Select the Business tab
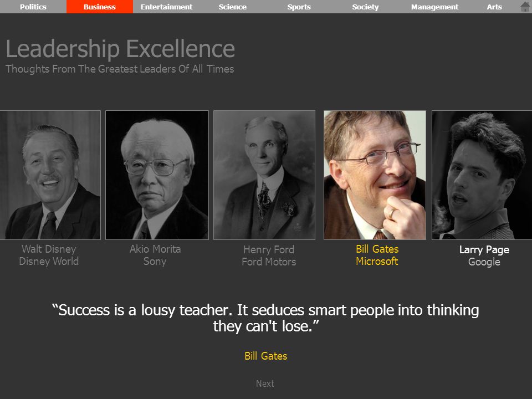The width and height of the screenshot is (532, 399). [x=100, y=7]
